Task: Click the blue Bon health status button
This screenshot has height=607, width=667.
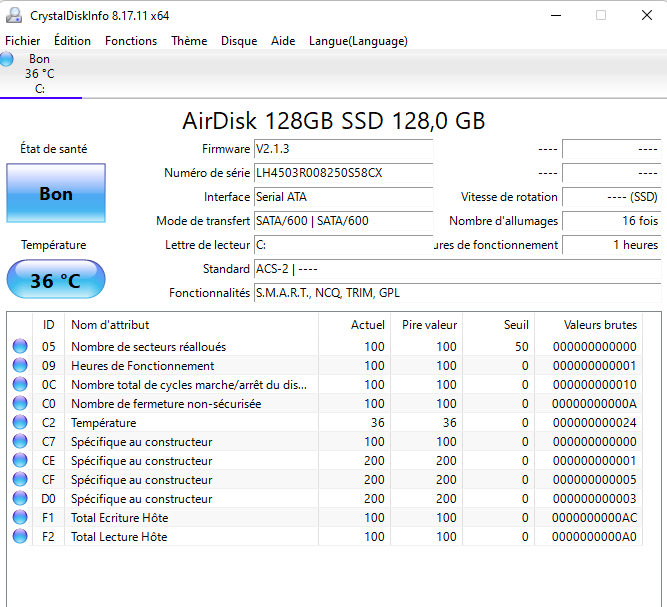Action: (55, 194)
